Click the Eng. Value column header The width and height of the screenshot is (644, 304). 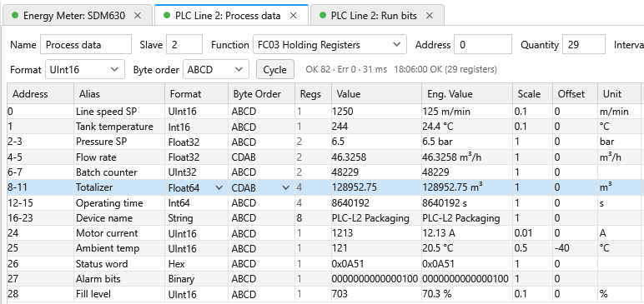467,94
